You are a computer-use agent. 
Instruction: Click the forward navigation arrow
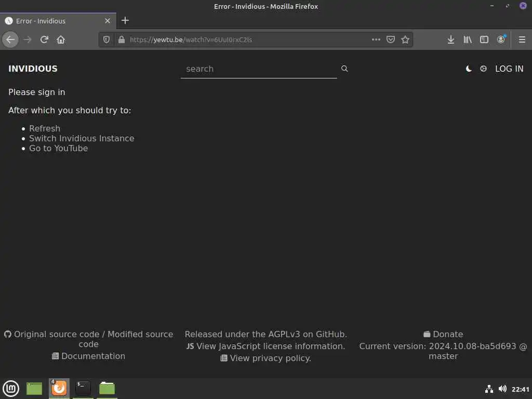[x=28, y=39]
